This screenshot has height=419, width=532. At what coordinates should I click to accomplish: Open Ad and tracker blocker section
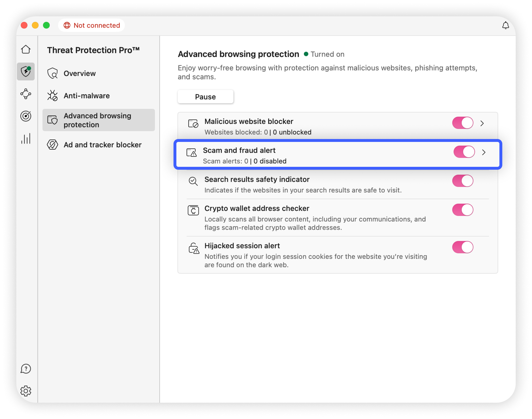(102, 145)
